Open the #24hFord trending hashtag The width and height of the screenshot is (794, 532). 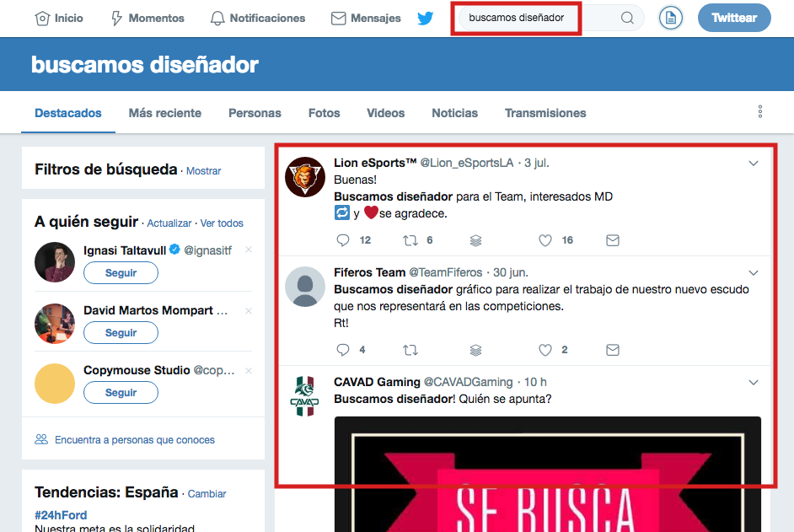pyautogui.click(x=61, y=515)
